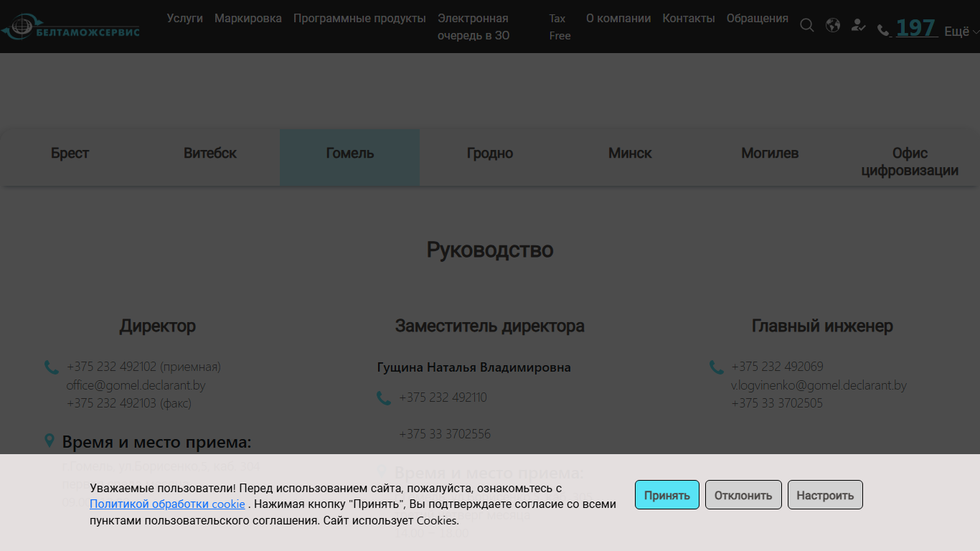
Task: Open Политикой обработки cookie link
Action: click(167, 504)
